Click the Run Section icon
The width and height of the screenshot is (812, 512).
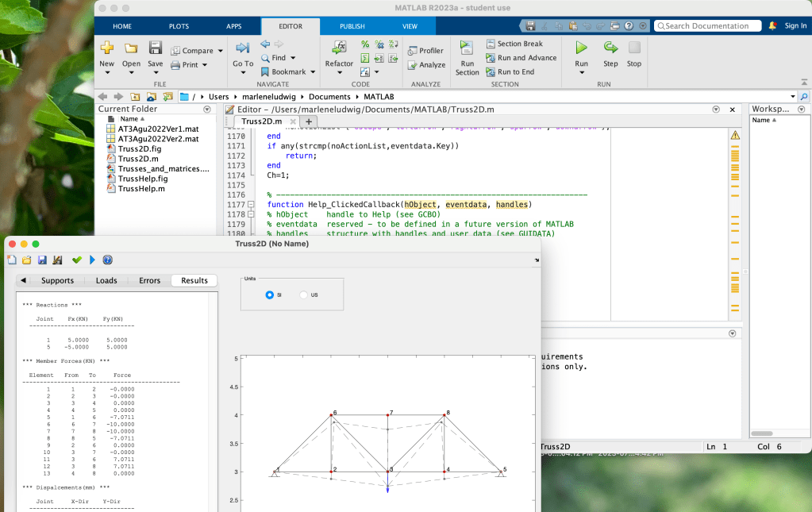(467, 48)
